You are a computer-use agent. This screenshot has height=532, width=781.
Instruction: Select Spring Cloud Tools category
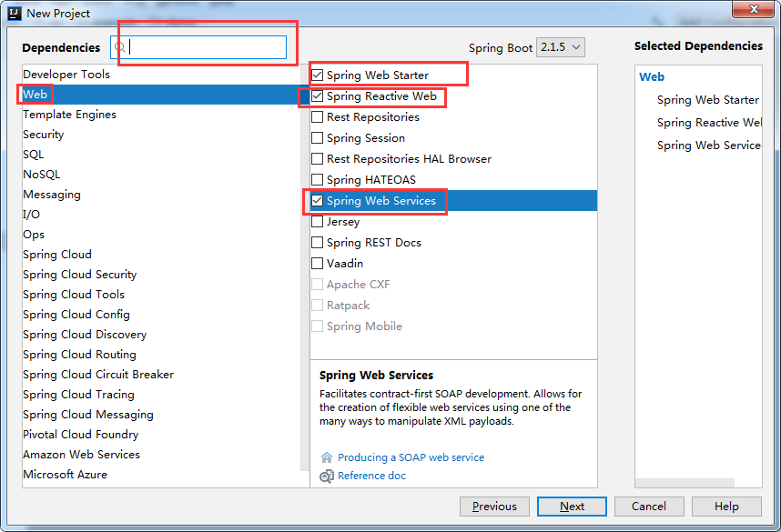(x=161, y=294)
